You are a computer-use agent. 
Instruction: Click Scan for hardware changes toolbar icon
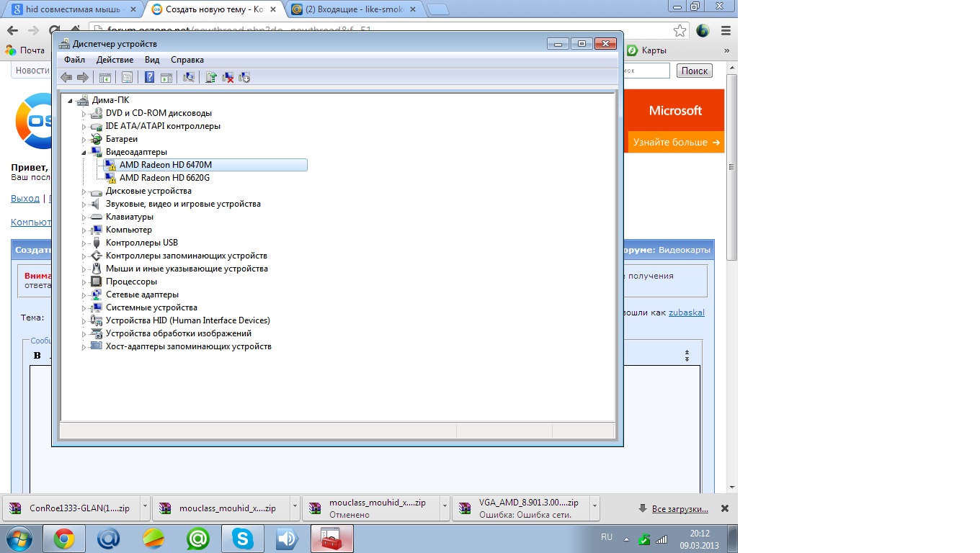tap(189, 77)
